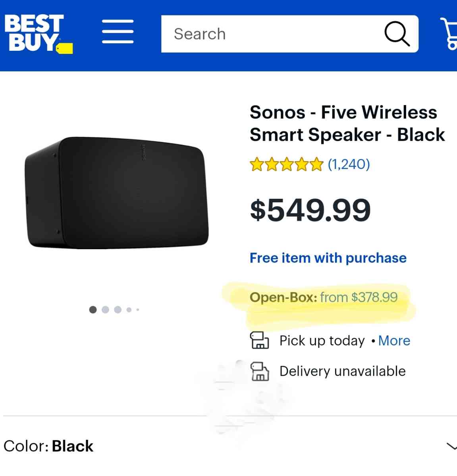457x476 pixels.
Task: Select the fourth carousel dot
Action: pyautogui.click(x=129, y=309)
